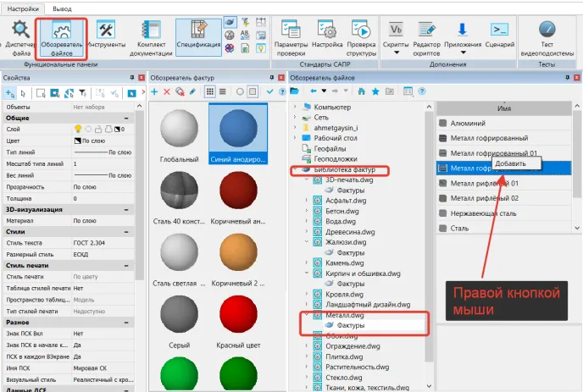Collapse the Стили properties section
The image size is (583, 392).
coord(125,230)
